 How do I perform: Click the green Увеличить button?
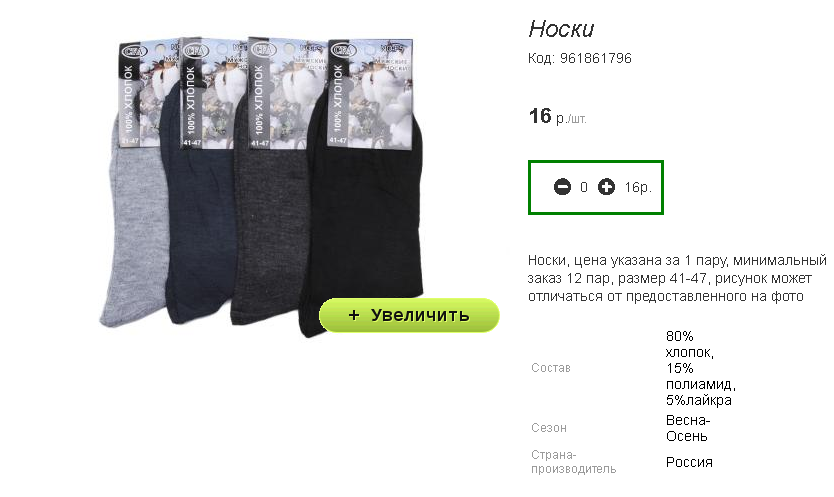(409, 315)
